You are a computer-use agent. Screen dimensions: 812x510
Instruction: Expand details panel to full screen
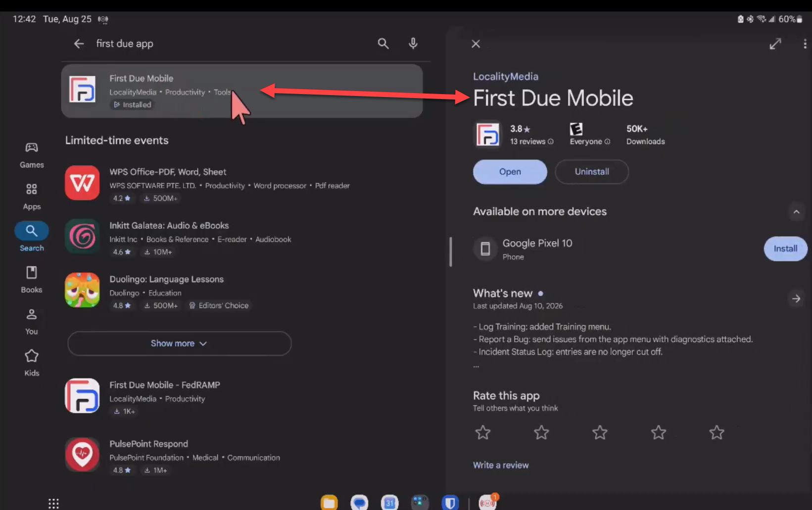pos(775,44)
